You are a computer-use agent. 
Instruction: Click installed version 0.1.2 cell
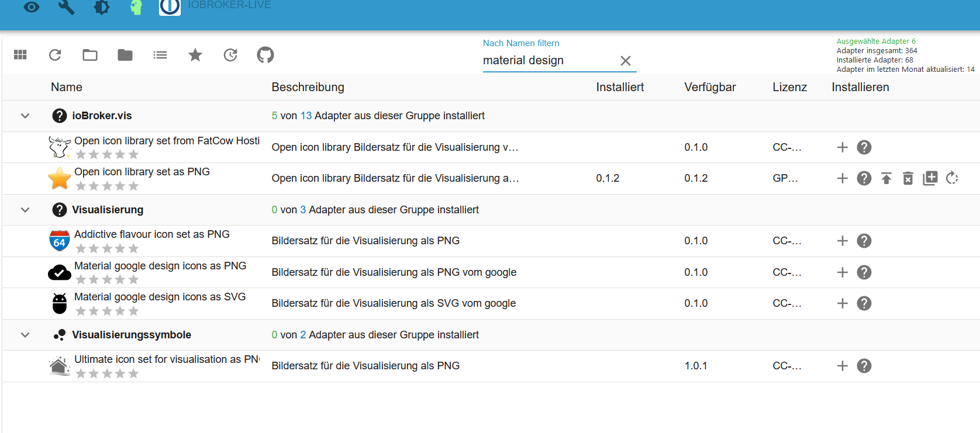pyautogui.click(x=608, y=178)
